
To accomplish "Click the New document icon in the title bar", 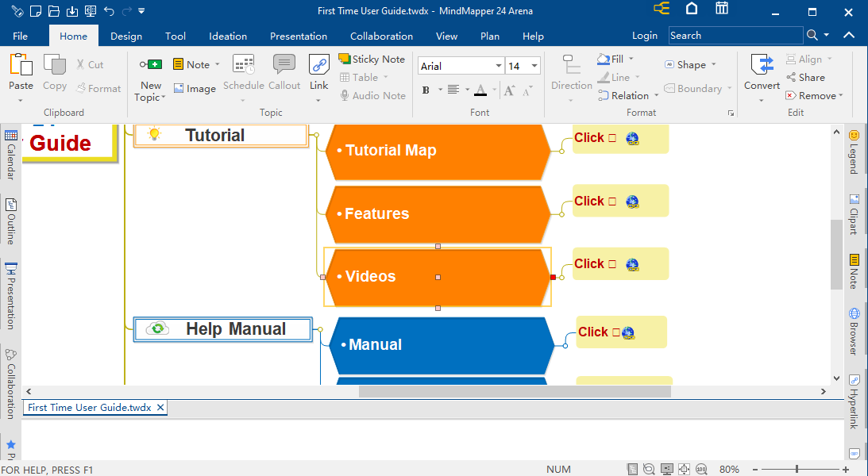I will point(36,10).
